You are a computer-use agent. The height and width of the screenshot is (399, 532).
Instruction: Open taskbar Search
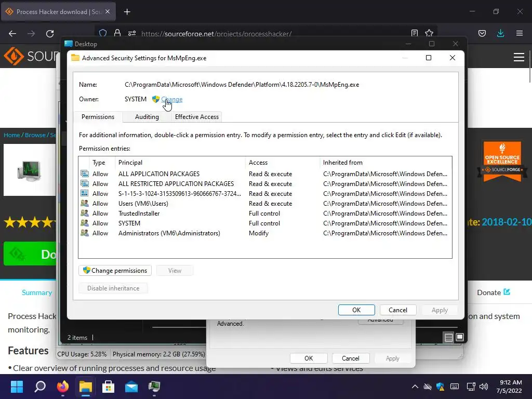click(x=39, y=387)
